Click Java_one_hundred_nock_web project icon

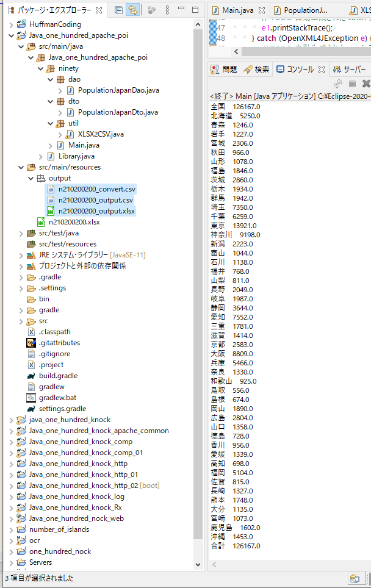pyautogui.click(x=21, y=518)
